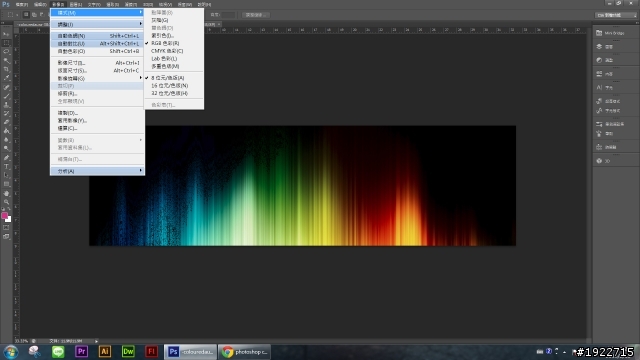Select the Brush tool
640x360 pixels.
[7, 96]
